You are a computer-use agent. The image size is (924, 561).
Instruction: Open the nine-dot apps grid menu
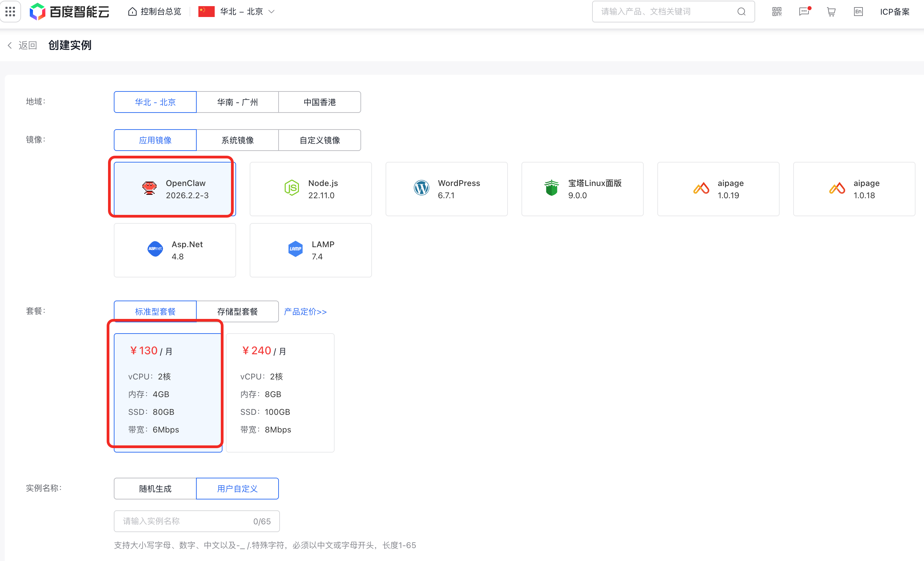pyautogui.click(x=10, y=11)
